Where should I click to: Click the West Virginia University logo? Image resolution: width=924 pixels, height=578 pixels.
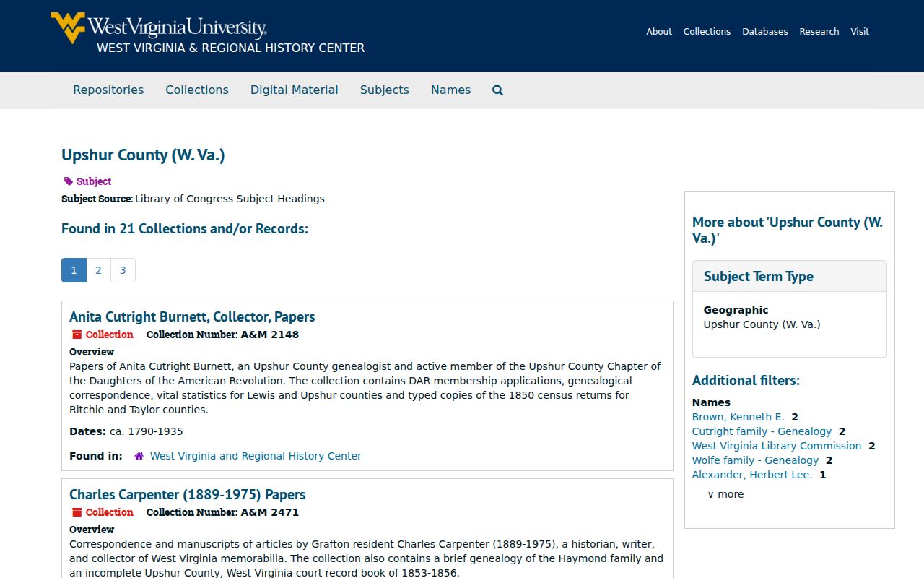pos(159,27)
